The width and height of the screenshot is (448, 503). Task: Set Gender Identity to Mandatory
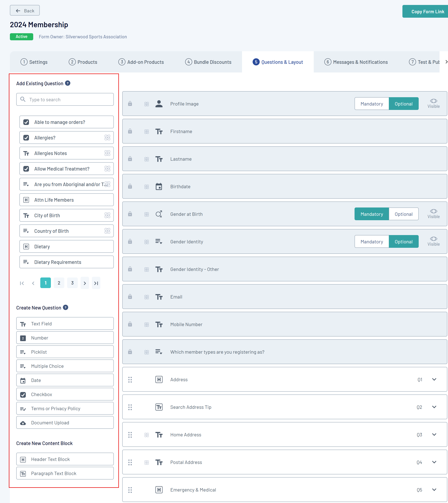click(x=372, y=242)
